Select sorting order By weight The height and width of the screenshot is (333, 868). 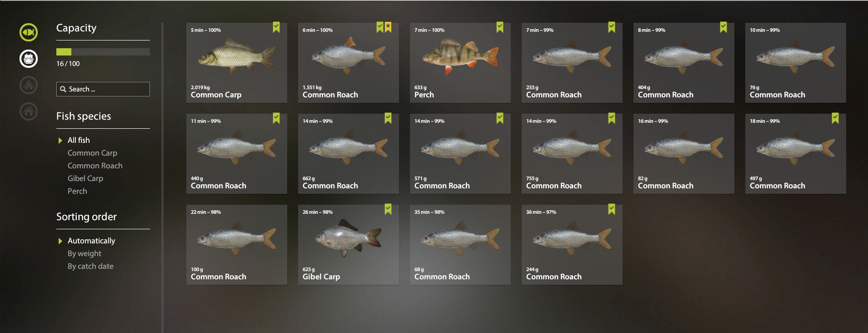pos(85,253)
